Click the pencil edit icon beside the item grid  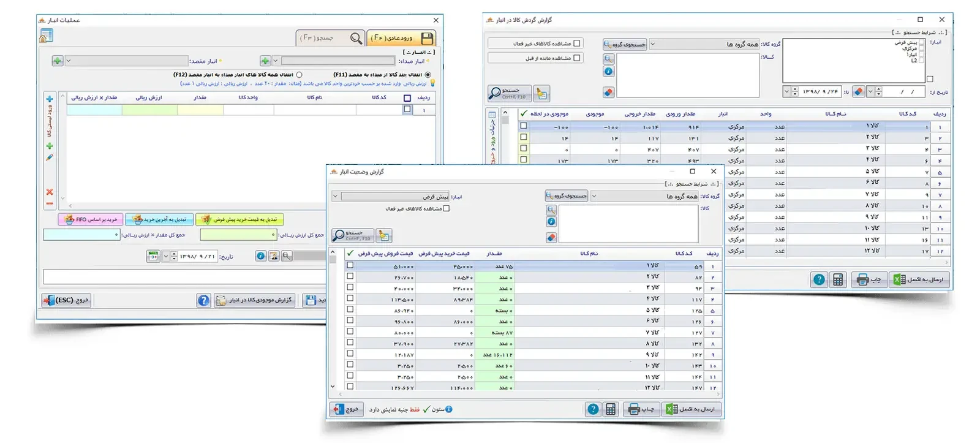(x=50, y=157)
